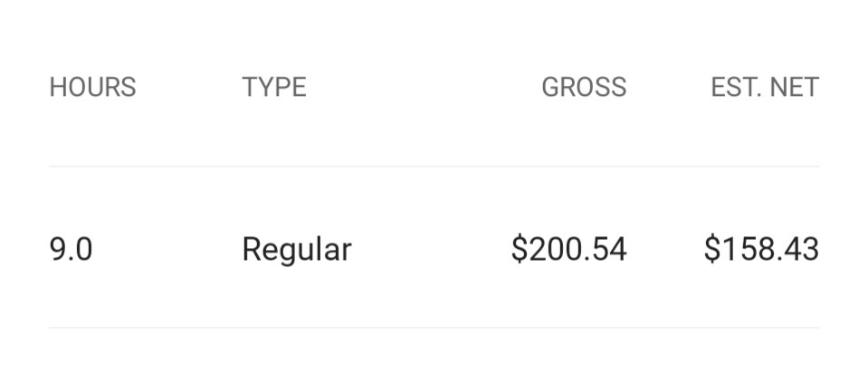Select the Regular type entry
Screen dimensions: 868x373
pos(297,250)
